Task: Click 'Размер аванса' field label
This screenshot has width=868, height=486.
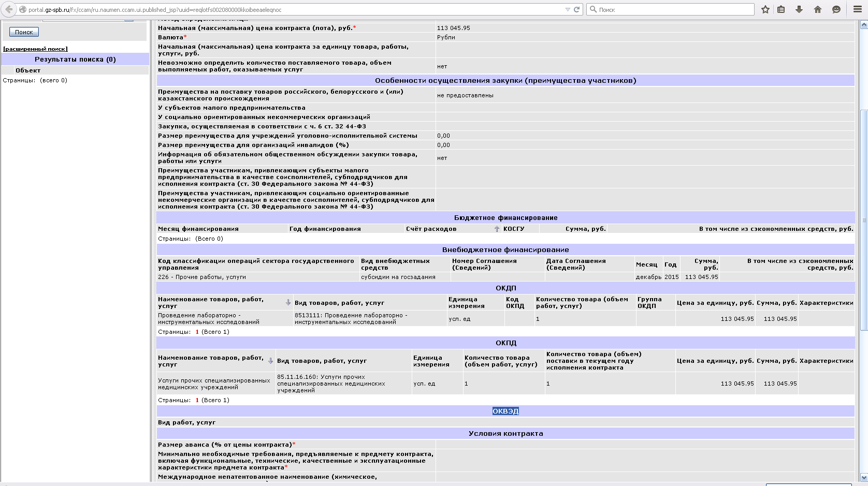Action: point(226,445)
